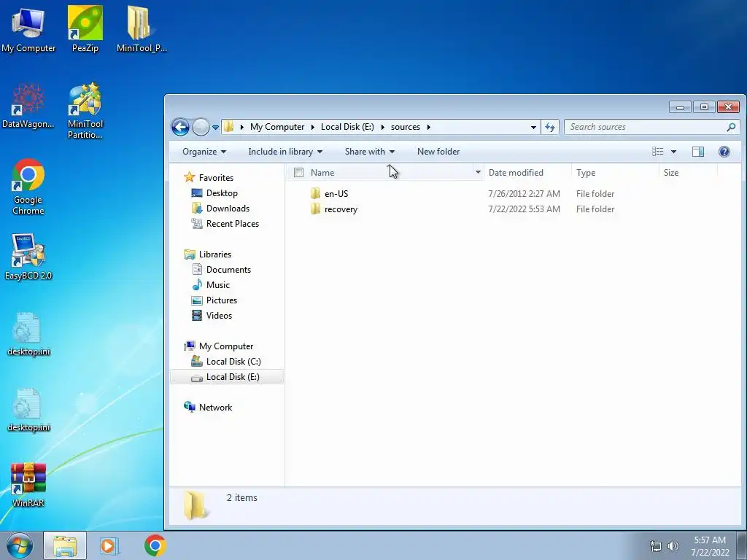Expand breadcrumb arrow after sources
The image size is (747, 560).
click(x=428, y=127)
